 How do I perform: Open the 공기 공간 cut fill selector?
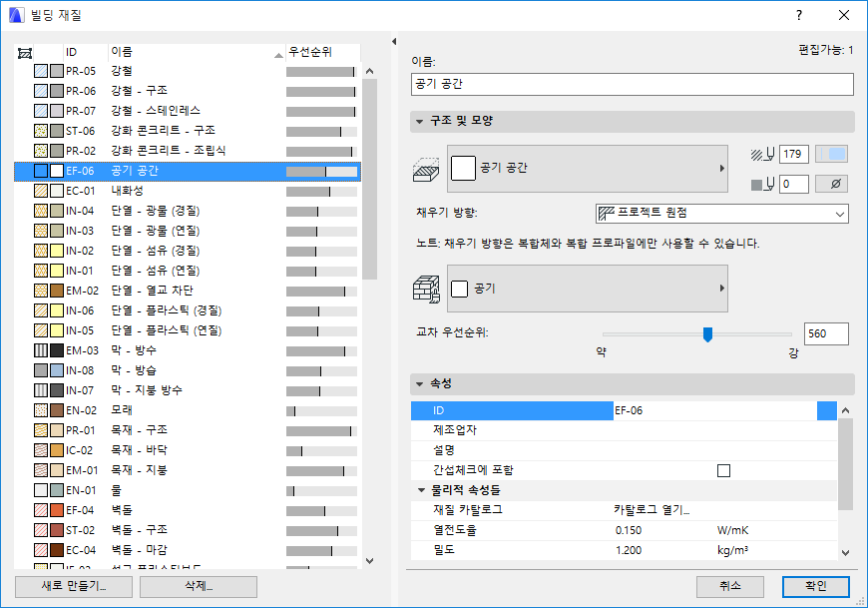coord(588,169)
